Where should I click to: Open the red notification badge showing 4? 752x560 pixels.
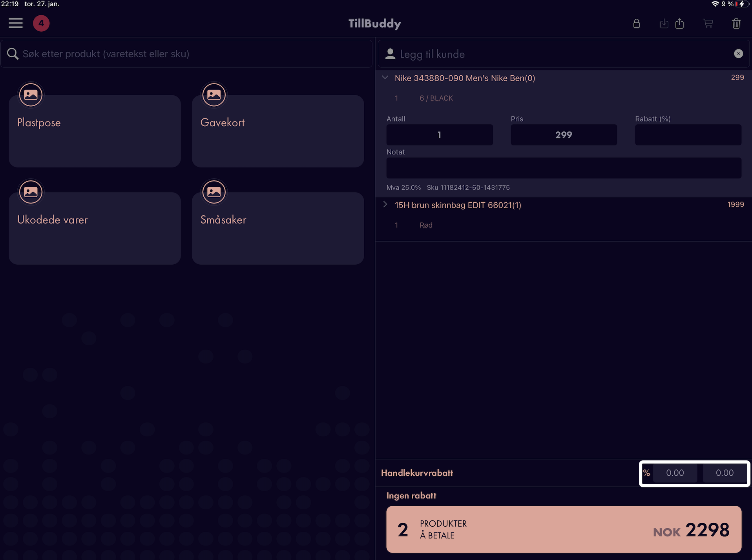41,23
